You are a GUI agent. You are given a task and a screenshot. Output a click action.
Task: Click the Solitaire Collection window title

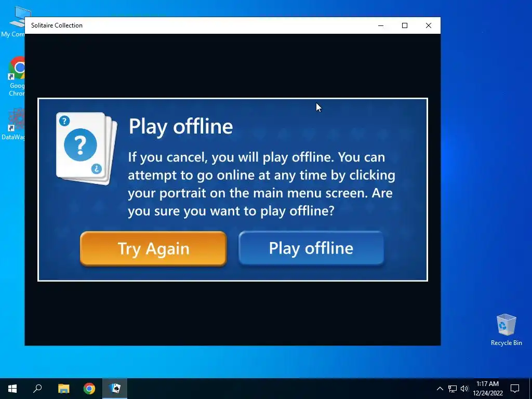click(x=57, y=25)
